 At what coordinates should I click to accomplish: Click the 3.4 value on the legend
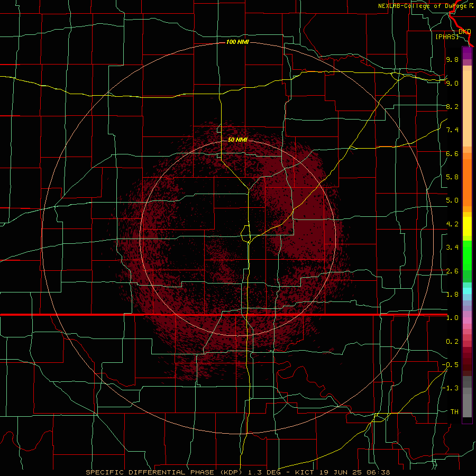(452, 248)
